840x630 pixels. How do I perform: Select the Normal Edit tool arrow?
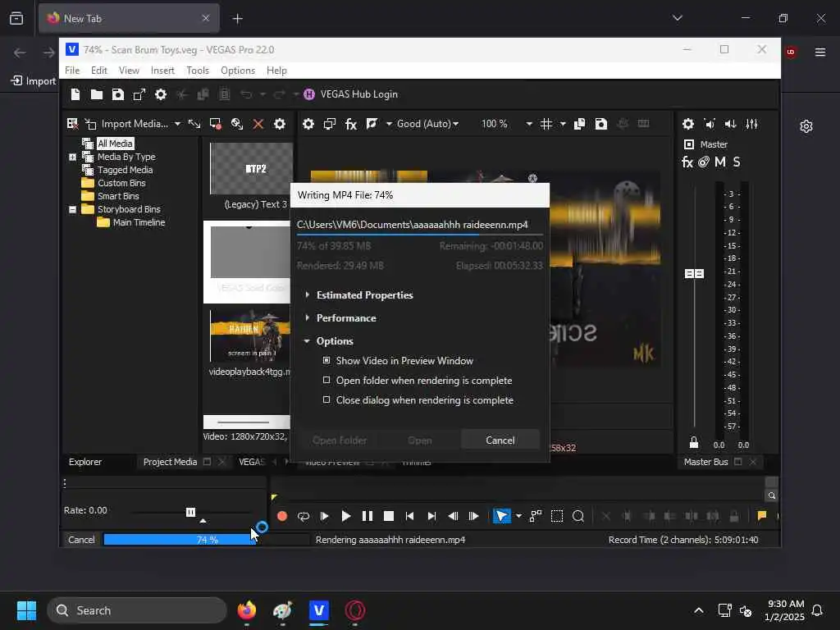502,517
